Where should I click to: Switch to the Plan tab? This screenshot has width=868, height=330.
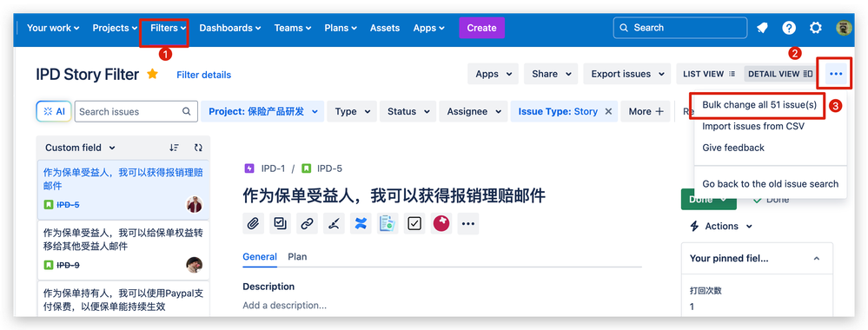pos(297,257)
